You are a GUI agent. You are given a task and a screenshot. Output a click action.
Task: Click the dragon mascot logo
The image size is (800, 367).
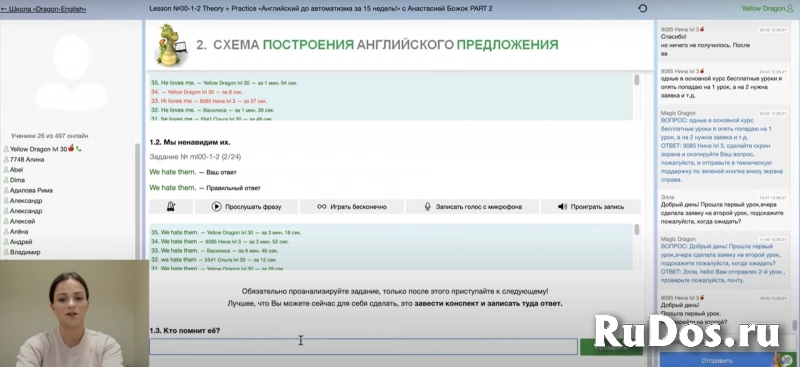coord(171,45)
